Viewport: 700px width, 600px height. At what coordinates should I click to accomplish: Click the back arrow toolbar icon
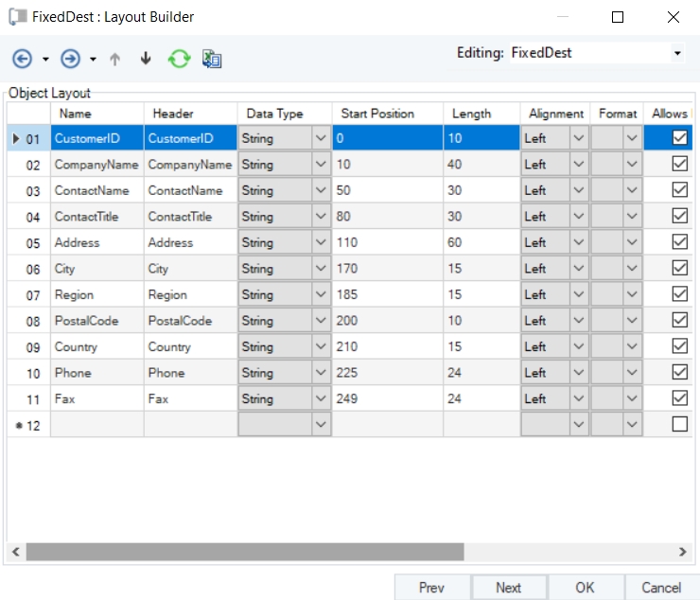22,59
